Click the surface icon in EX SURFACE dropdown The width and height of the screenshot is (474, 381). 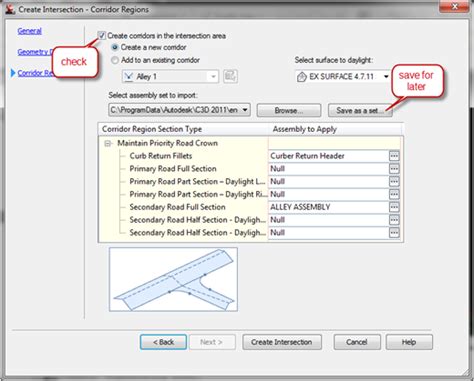(302, 77)
